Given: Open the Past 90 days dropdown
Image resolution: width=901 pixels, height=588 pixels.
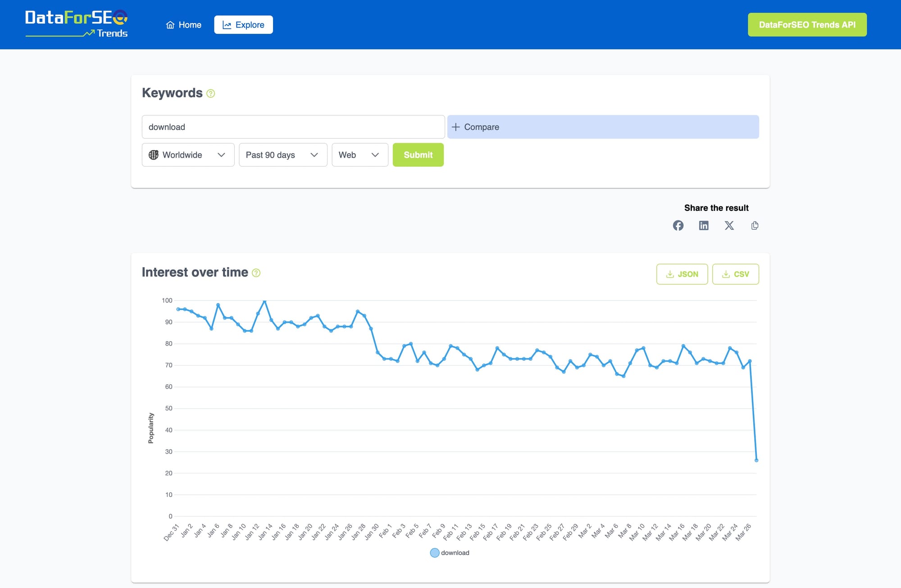Looking at the screenshot, I should (283, 155).
